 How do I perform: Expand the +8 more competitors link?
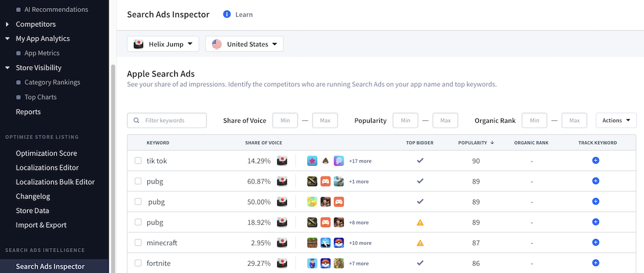[359, 222]
